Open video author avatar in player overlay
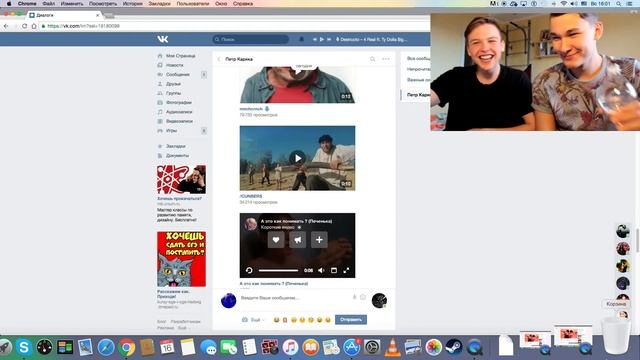This screenshot has height=360, width=640. point(251,224)
